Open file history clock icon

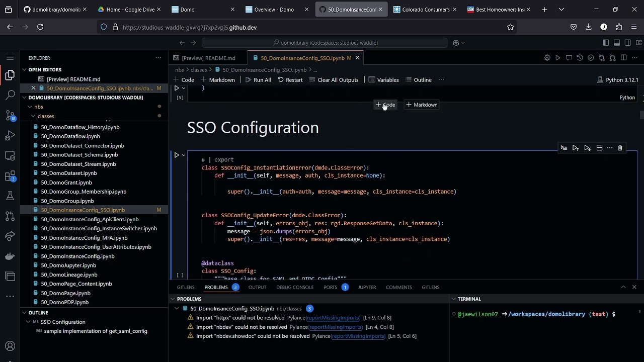coord(580,58)
